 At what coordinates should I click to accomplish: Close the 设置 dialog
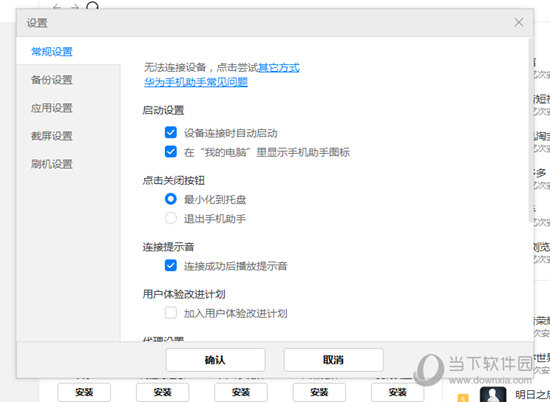pos(519,22)
